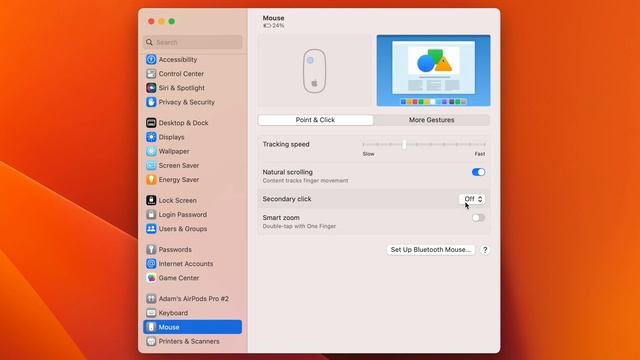
Task: Click the Control Center sidebar icon
Action: point(151,73)
